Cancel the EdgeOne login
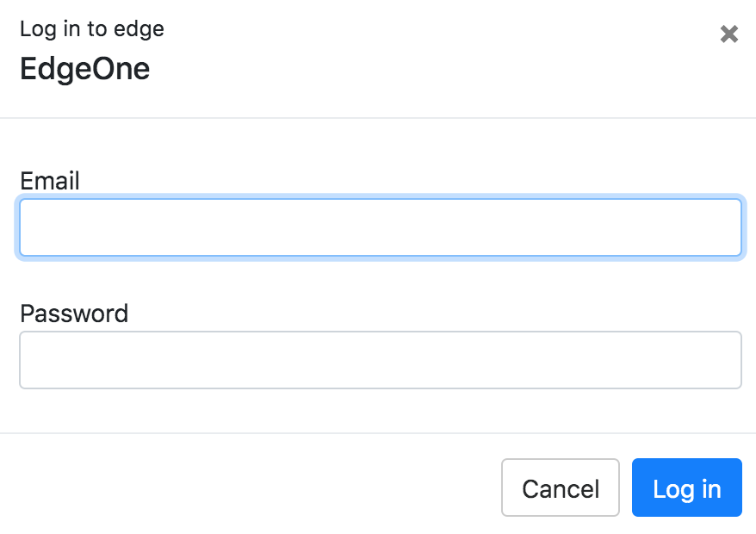756x534 pixels. [x=560, y=487]
